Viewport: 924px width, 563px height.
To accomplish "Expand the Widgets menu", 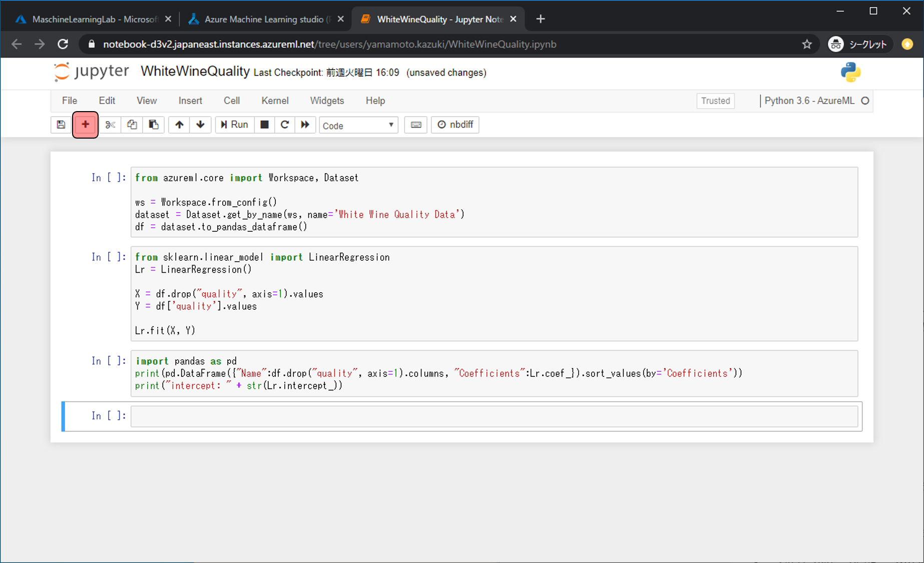I will click(x=327, y=101).
